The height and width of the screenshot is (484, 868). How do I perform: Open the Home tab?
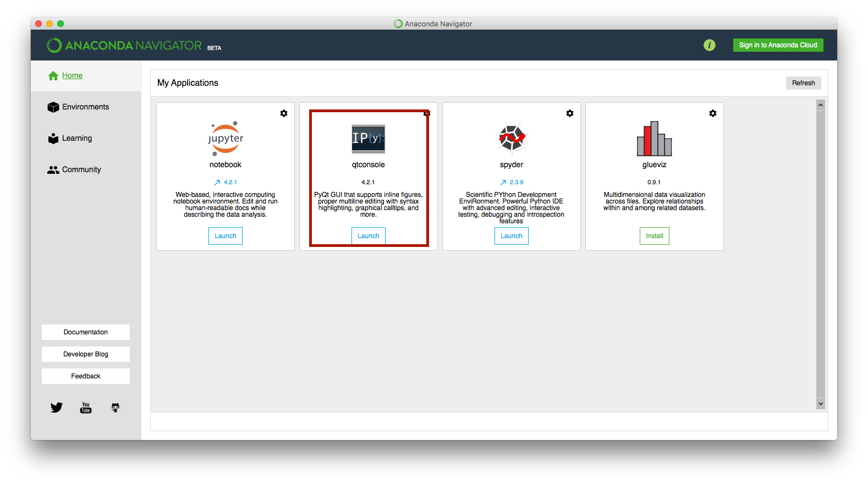72,76
